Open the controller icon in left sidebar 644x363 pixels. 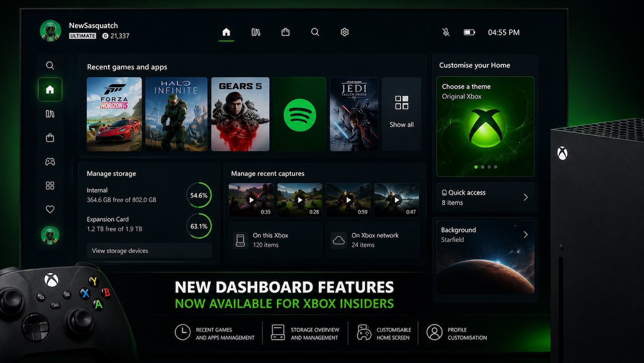click(x=50, y=162)
